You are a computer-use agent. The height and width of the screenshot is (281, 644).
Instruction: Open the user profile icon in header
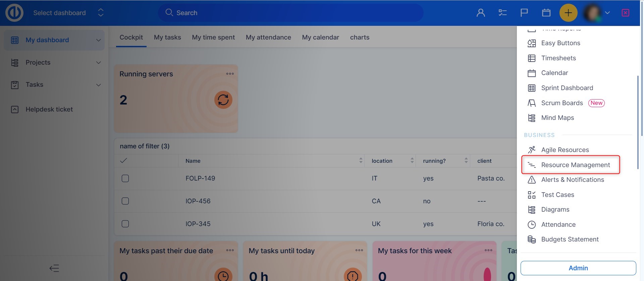coord(481,13)
